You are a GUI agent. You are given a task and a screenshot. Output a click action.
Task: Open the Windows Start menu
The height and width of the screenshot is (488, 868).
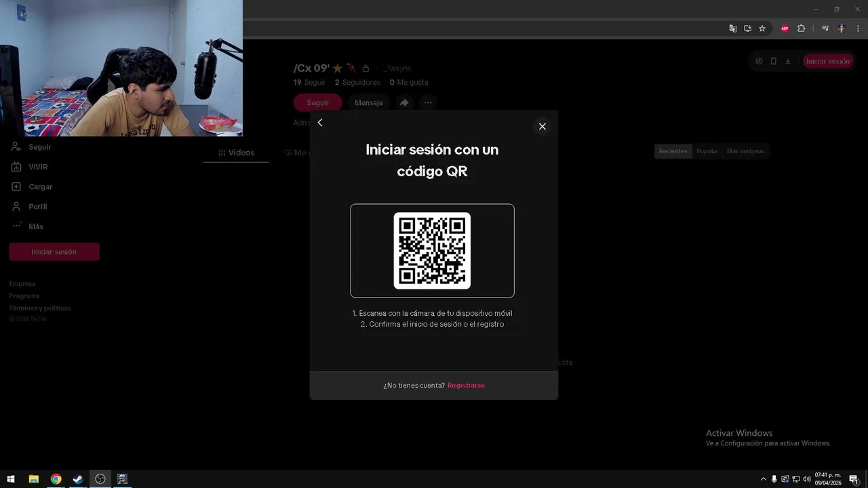click(11, 479)
